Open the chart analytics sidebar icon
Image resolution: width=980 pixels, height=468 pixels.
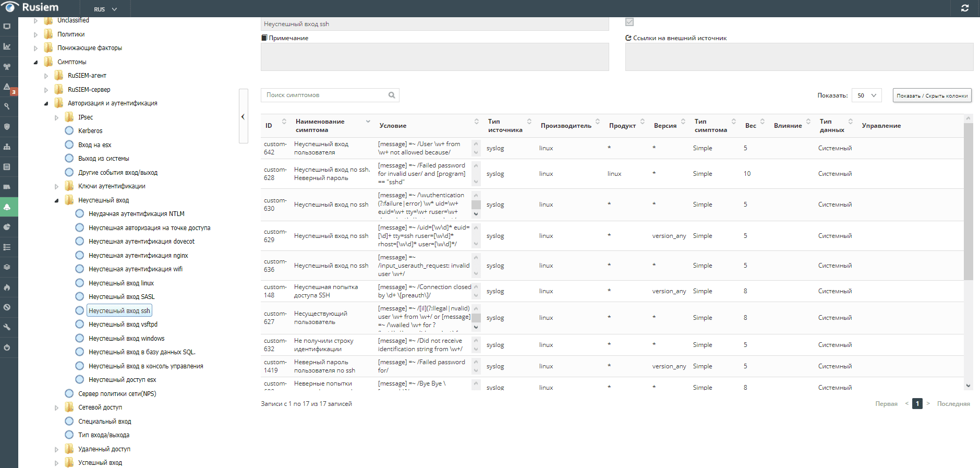7,46
